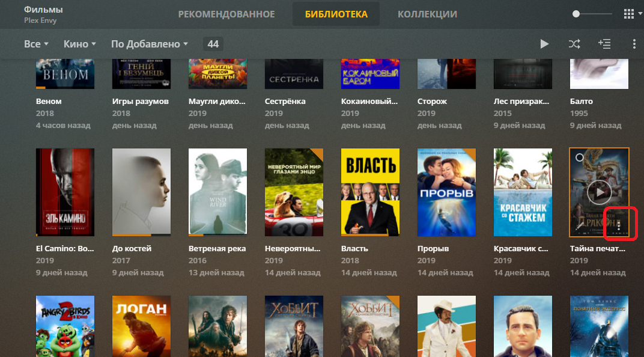
Task: Tick selection circle on hovered poster
Action: tap(579, 157)
